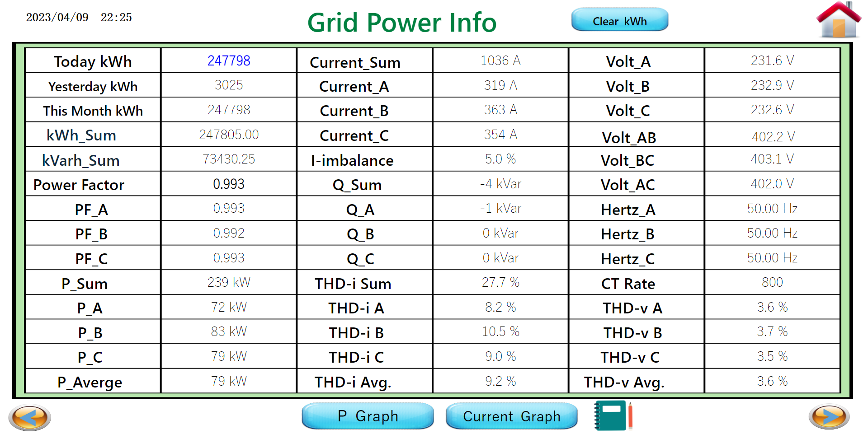Select the Today kWh value 247798

coord(229,61)
